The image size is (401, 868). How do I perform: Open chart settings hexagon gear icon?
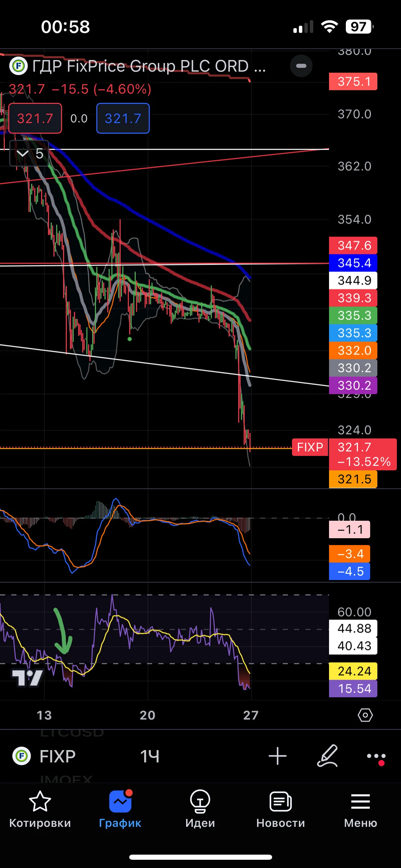click(365, 715)
